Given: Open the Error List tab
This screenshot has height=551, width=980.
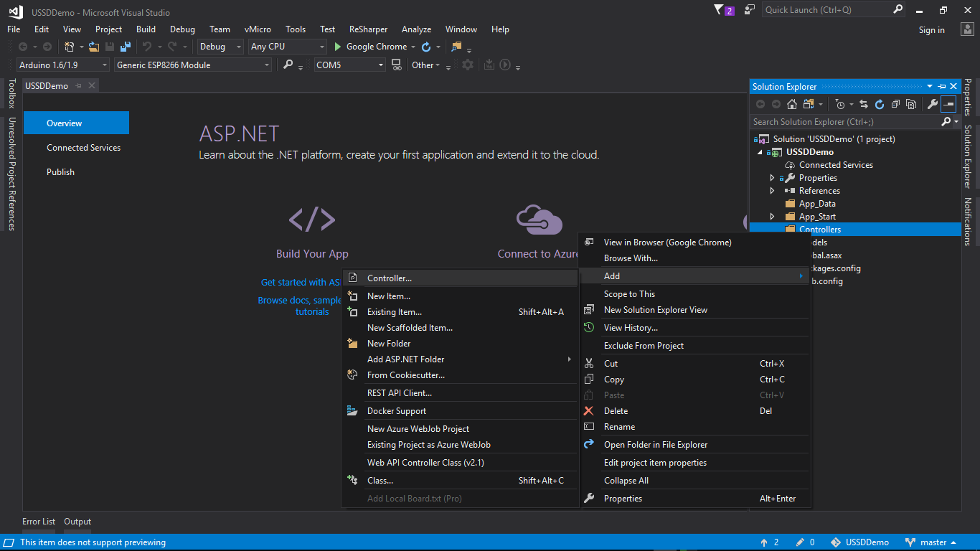Looking at the screenshot, I should pyautogui.click(x=39, y=522).
